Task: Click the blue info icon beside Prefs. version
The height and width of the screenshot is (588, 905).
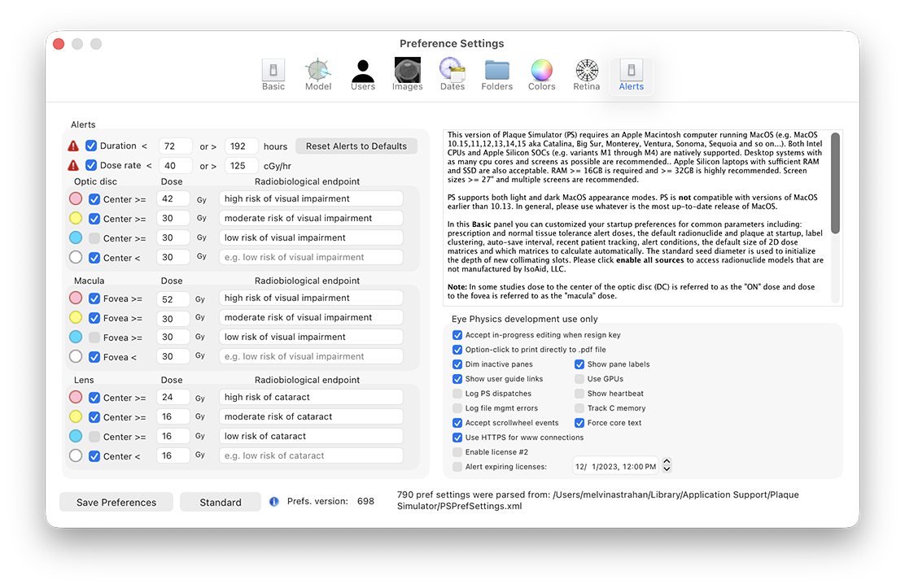Action: 274,502
